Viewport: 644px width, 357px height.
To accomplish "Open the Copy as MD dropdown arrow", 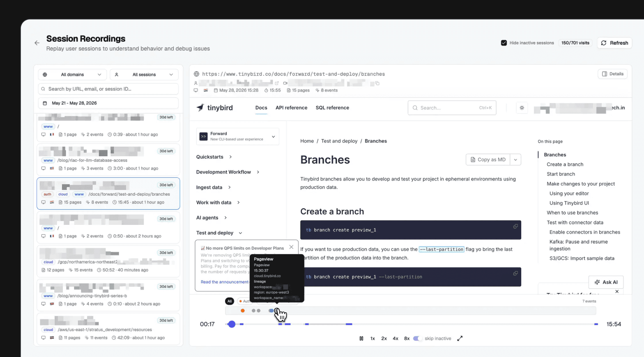I will coord(515,160).
